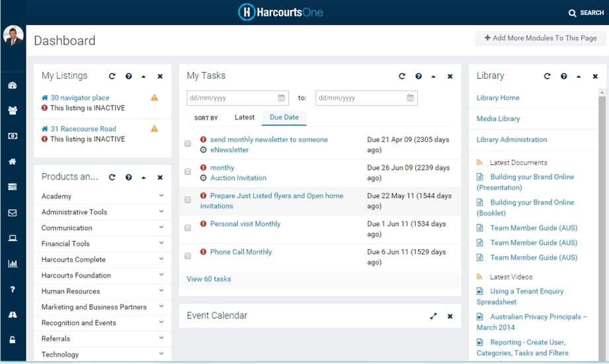Open the bar chart reports icon
Viewport: 609px width, 364px height.
13,264
